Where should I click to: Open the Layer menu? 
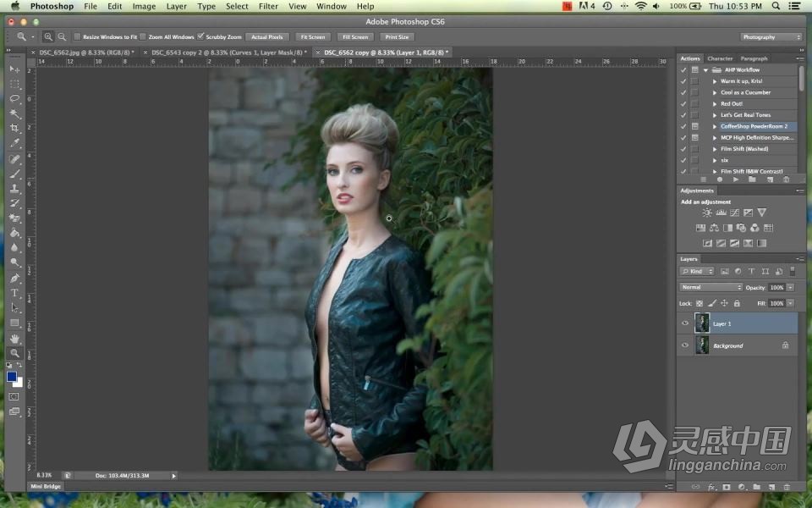tap(176, 6)
